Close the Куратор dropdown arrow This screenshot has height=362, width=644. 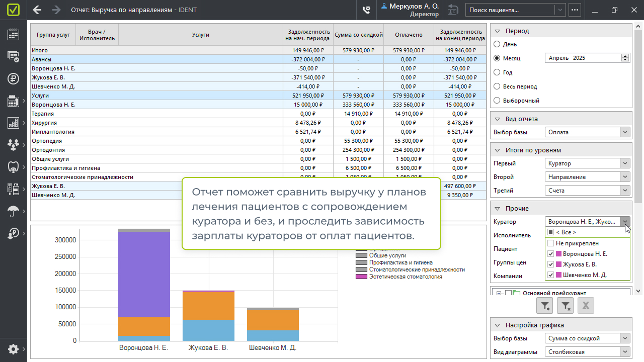[x=625, y=222]
